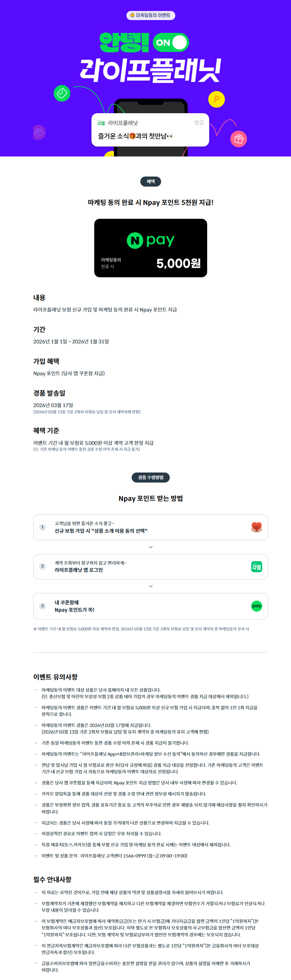Click the faded purple gift icon on the left
Screen dimensions: 291x980
38,132
